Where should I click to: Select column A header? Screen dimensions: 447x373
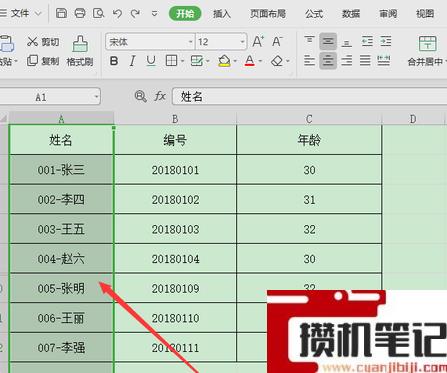coord(61,118)
